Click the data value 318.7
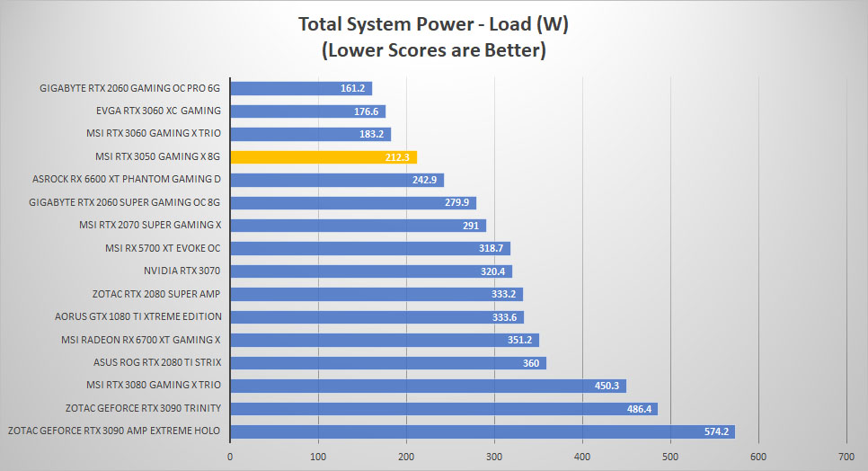This screenshot has width=868, height=471. pos(491,248)
